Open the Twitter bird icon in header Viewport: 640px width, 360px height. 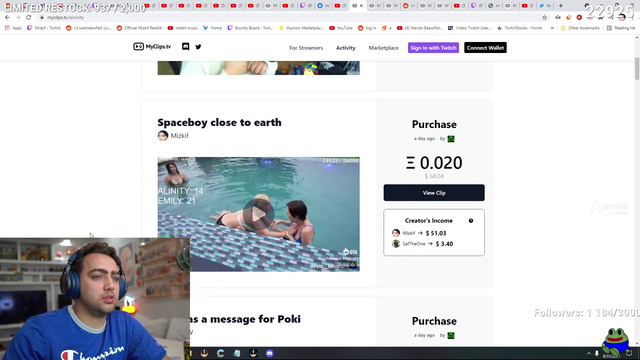198,47
